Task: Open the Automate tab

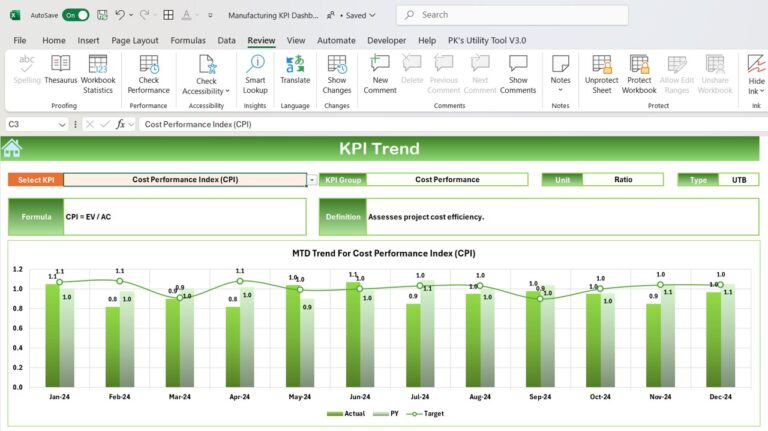Action: tap(336, 41)
